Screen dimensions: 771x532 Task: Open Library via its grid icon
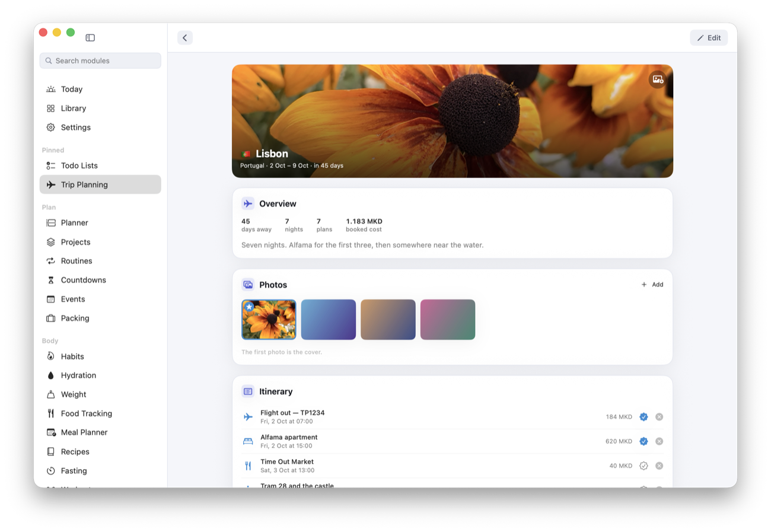[x=51, y=108]
